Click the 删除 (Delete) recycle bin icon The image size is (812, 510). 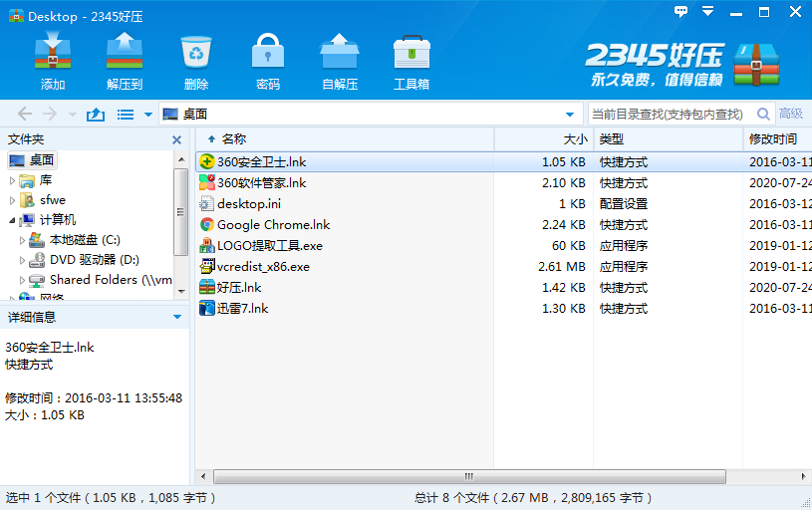point(196,51)
